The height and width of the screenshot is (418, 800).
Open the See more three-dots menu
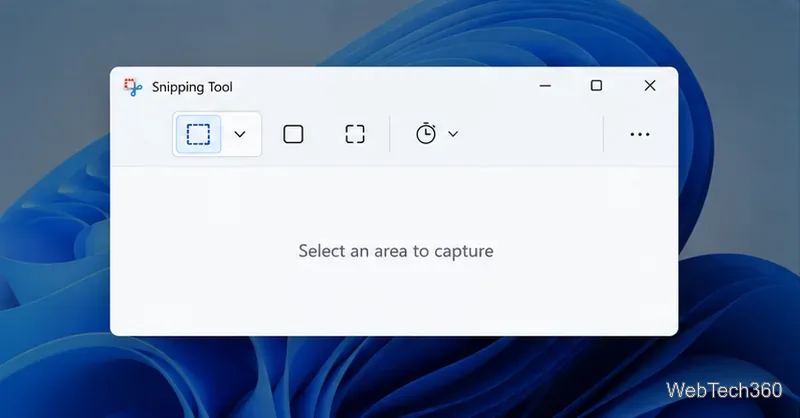tap(640, 134)
